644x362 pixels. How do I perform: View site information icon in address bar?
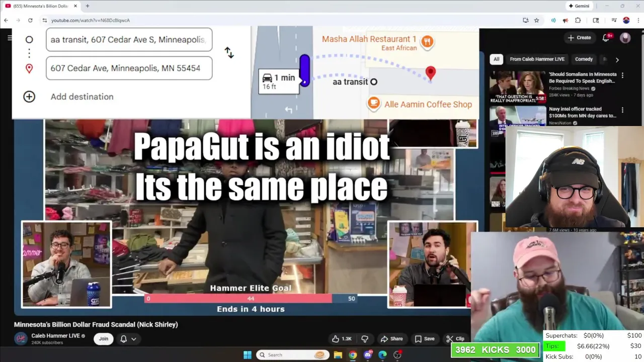pyautogui.click(x=44, y=20)
